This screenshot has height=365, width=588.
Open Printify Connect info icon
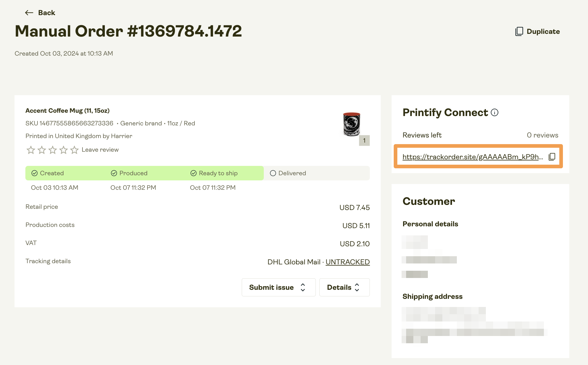495,112
